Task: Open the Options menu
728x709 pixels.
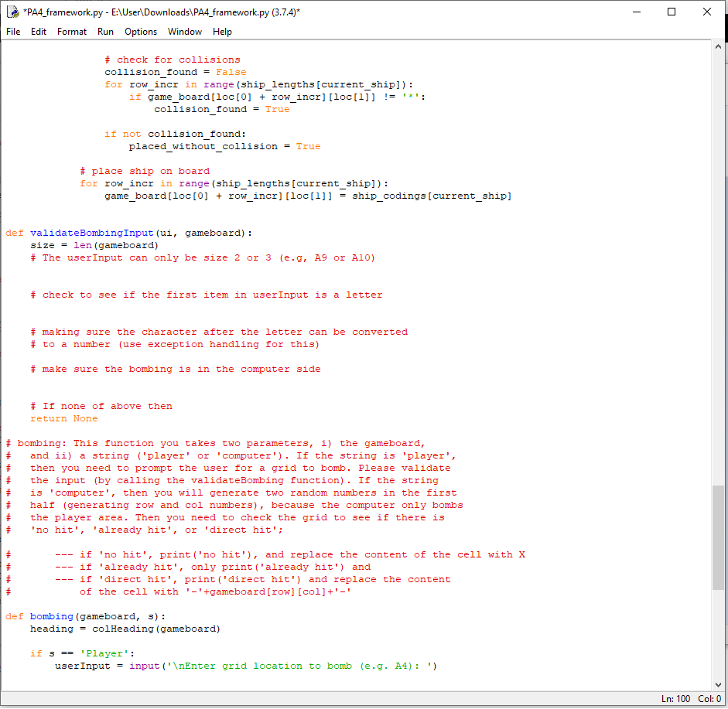Action: click(x=140, y=32)
